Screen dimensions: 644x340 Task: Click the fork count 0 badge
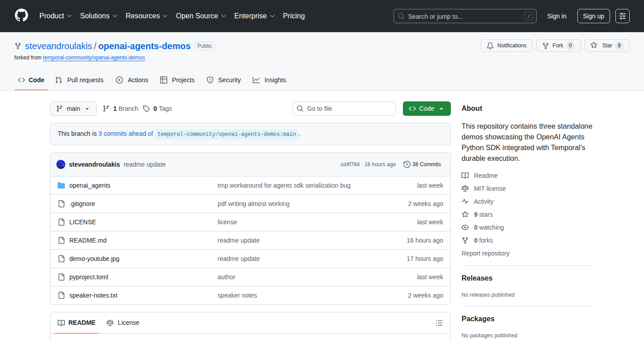(x=570, y=46)
